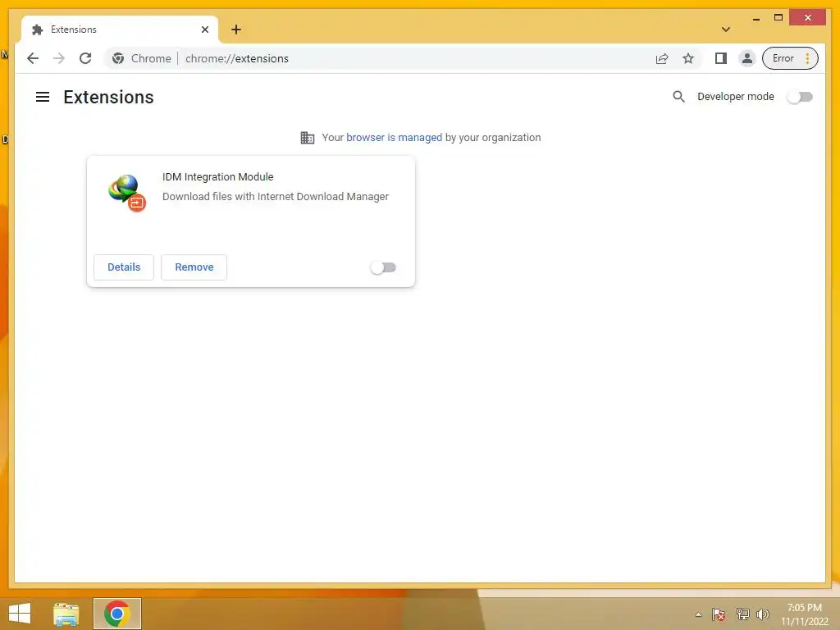The image size is (840, 630).
Task: Click the 'IDM Integration Module' title
Action: tap(218, 177)
